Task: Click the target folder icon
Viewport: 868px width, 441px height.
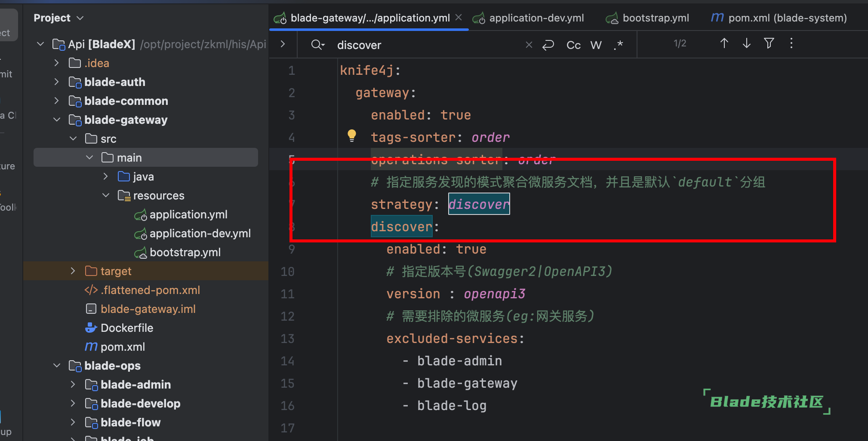Action: 91,271
